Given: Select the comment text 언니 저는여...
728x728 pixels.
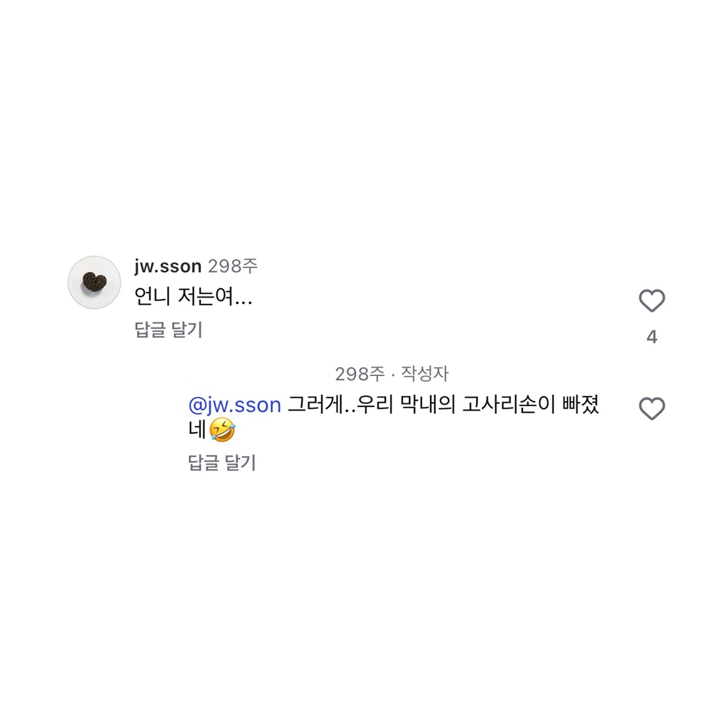Looking at the screenshot, I should [193, 297].
